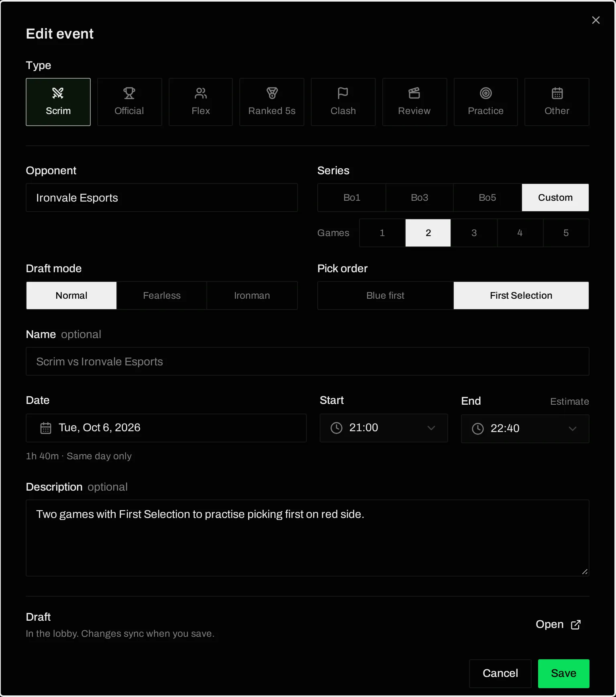Expand the End time chevron
Screen dimensions: 616x697
click(x=573, y=429)
